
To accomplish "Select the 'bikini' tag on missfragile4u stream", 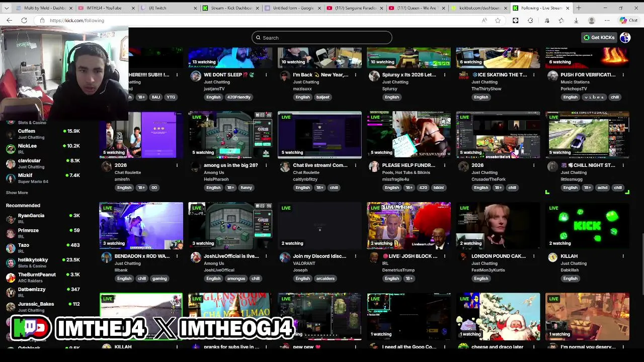I will point(439,188).
